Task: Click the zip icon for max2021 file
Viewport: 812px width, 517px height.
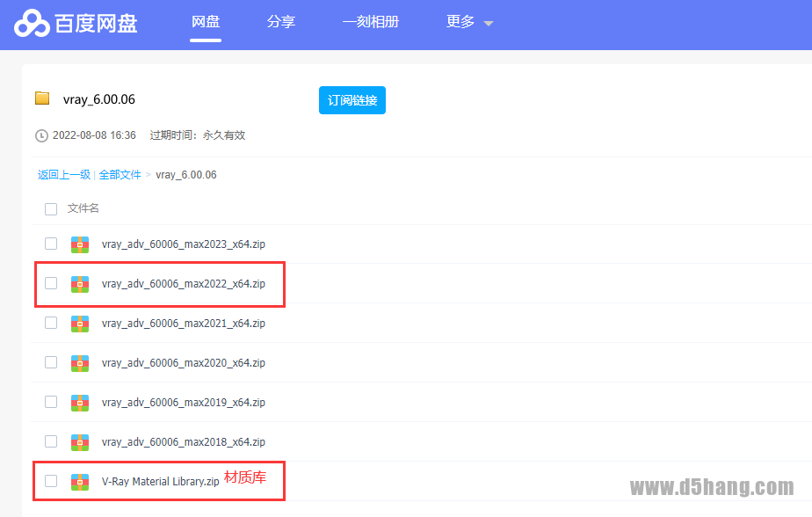Action: (x=80, y=323)
